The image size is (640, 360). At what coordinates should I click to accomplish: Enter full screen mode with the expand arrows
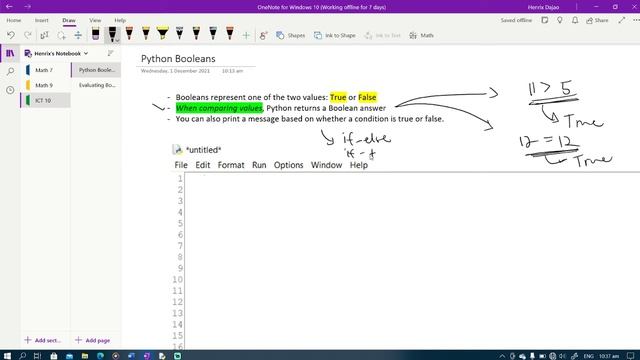point(622,20)
